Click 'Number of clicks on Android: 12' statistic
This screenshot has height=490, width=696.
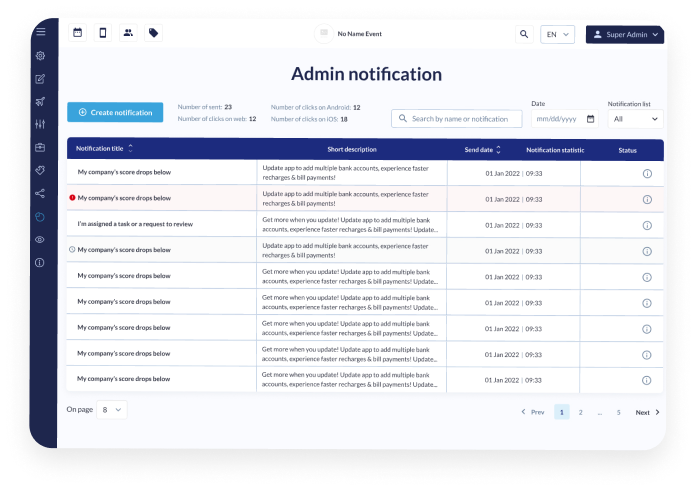[x=316, y=107]
